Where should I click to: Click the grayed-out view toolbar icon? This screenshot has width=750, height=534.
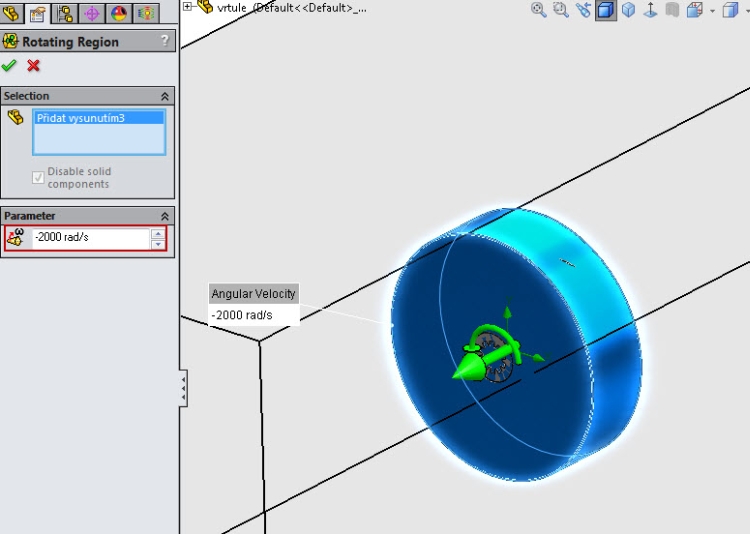click(x=672, y=10)
